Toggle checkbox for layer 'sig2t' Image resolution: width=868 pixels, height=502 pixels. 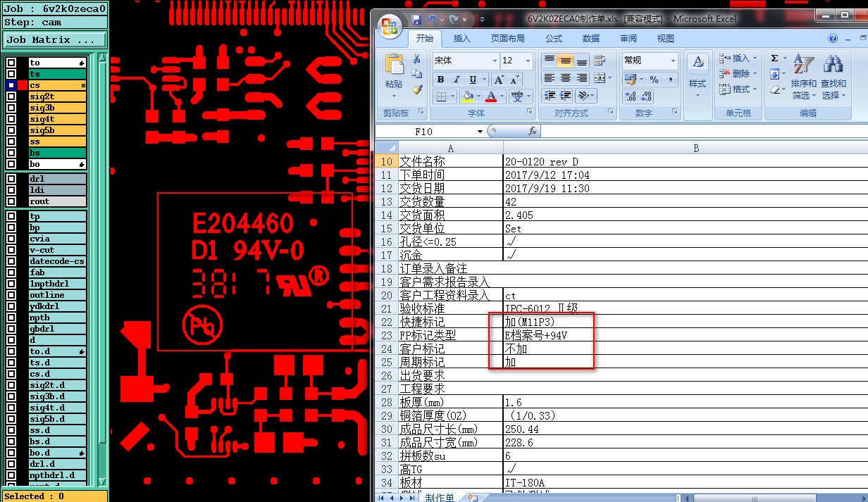point(11,96)
